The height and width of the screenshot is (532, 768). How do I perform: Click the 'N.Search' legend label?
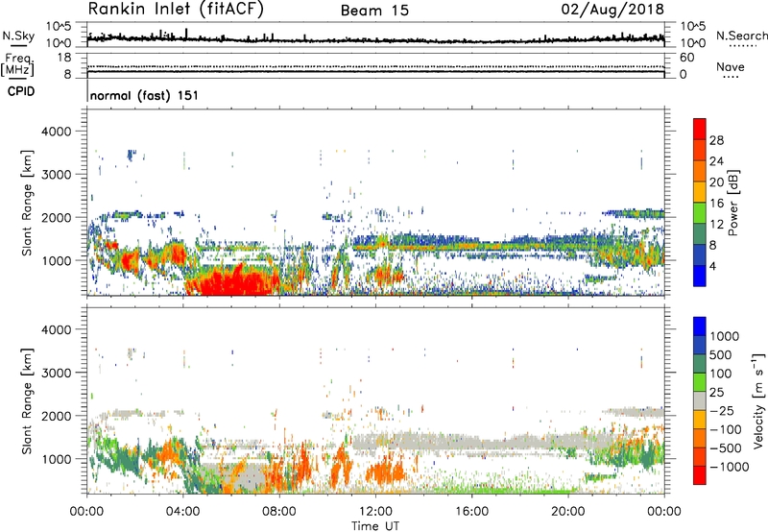(741, 36)
